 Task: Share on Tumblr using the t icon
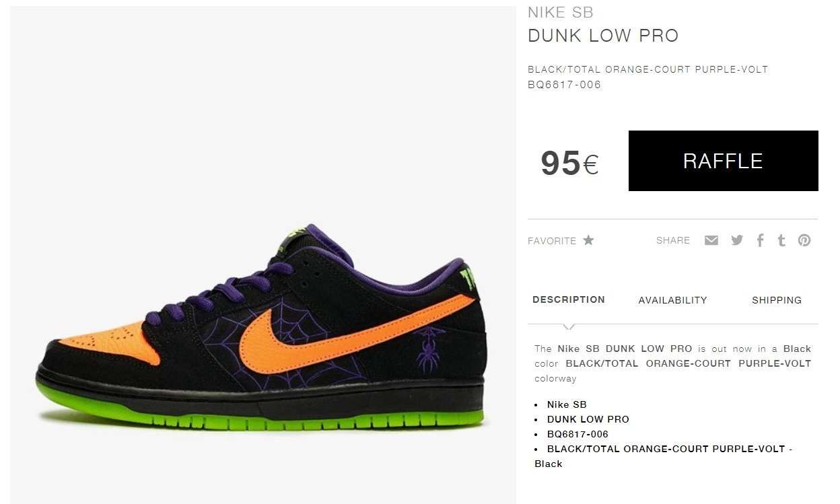(x=781, y=240)
